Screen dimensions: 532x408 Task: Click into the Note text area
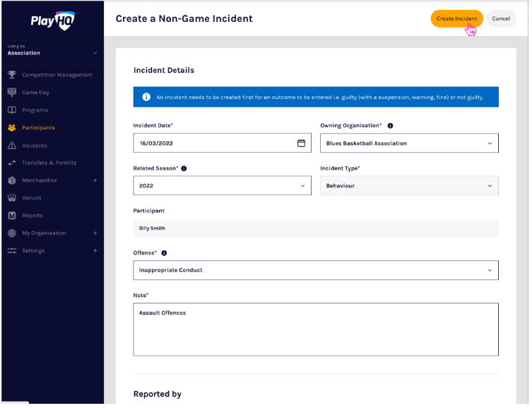[x=316, y=330]
